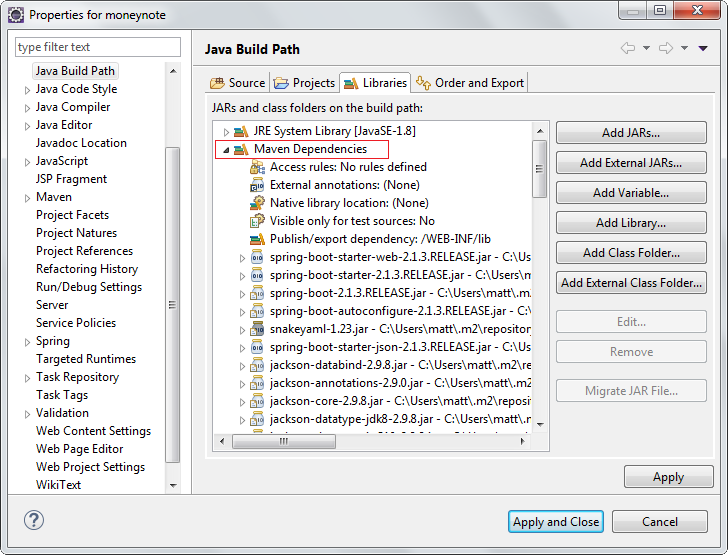Screen dimensions: 728x555
Task: Switch to the Source tab
Action: (238, 83)
